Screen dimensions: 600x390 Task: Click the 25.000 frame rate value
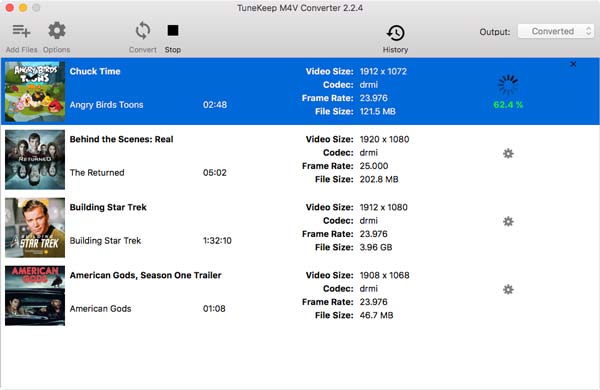(373, 166)
